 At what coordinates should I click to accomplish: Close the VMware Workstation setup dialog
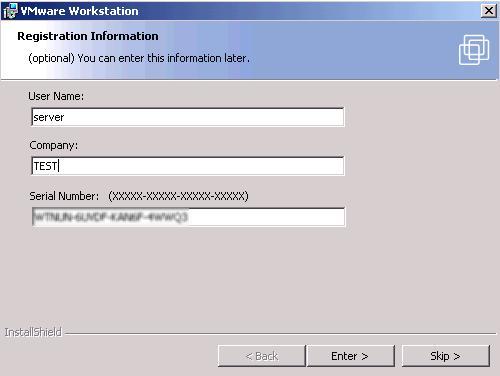click(488, 11)
